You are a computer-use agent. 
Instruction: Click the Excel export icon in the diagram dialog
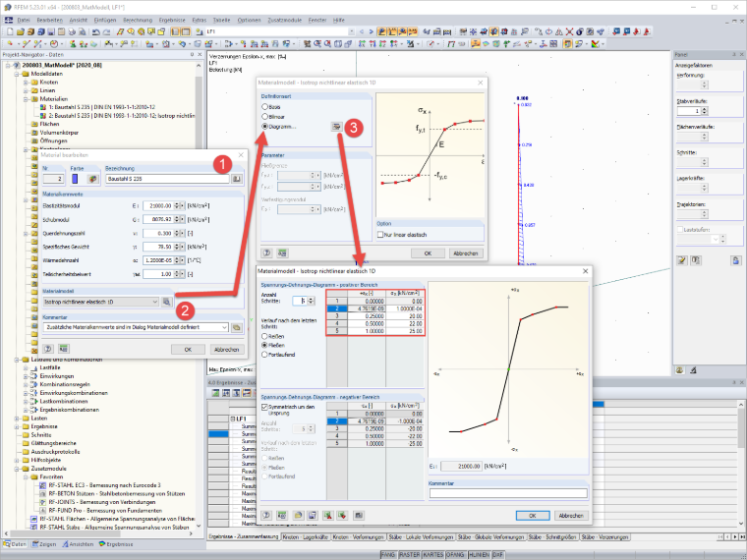click(342, 515)
